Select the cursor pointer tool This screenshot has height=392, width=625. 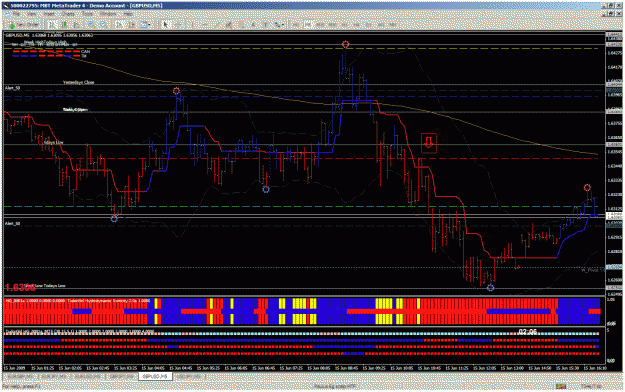click(x=166, y=25)
